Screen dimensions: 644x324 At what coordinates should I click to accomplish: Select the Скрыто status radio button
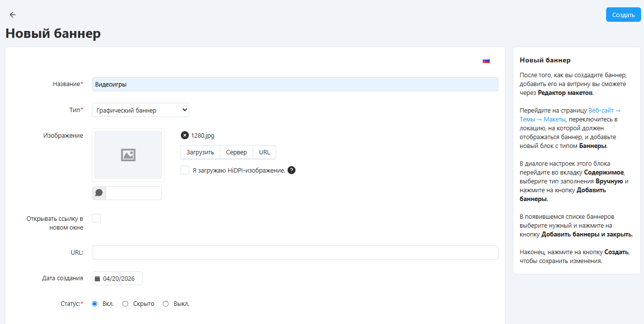[x=125, y=304]
